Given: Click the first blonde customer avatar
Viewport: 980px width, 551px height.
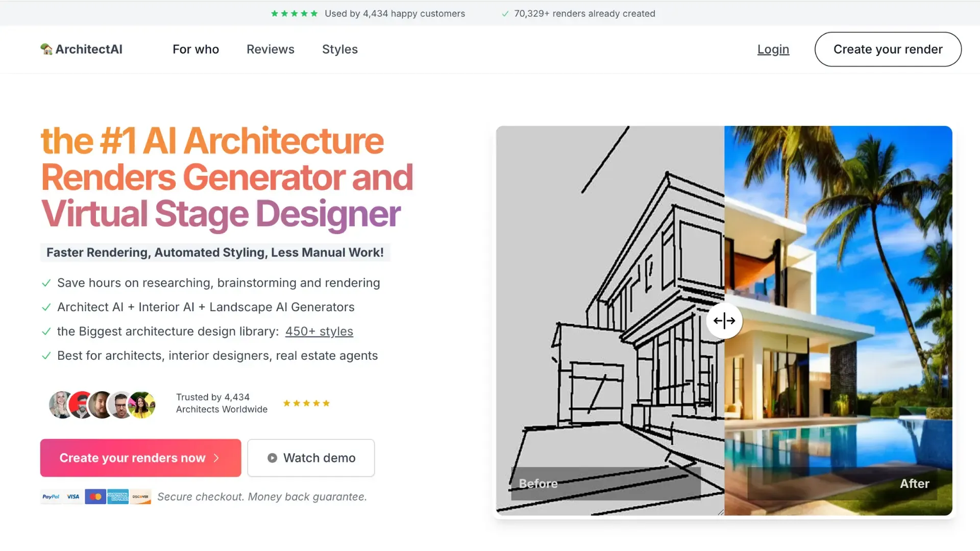Looking at the screenshot, I should 61,405.
